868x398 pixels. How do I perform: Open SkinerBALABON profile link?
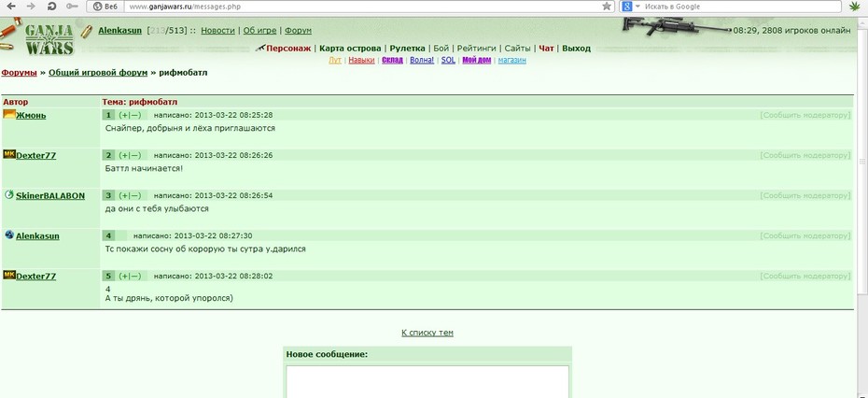tap(50, 195)
